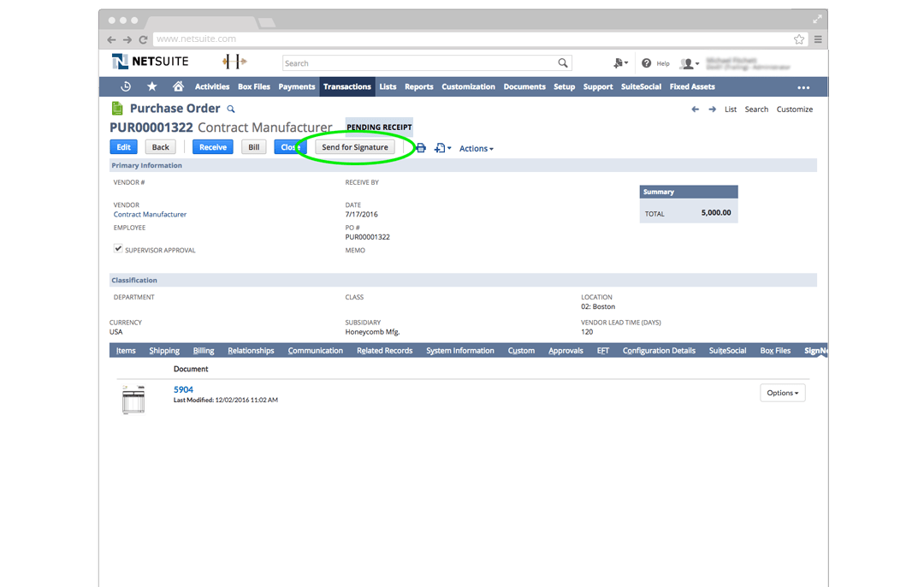Open the Activities menu
This screenshot has width=924, height=587.
click(212, 86)
